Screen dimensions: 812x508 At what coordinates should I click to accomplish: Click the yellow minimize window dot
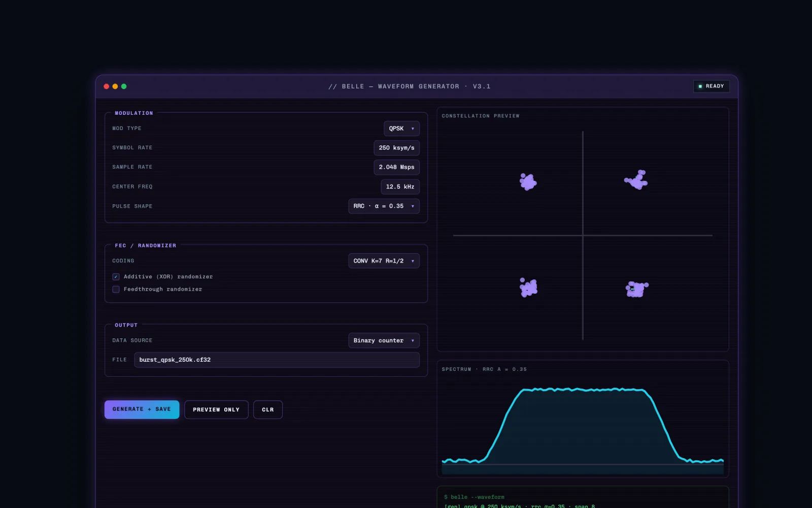(x=115, y=86)
